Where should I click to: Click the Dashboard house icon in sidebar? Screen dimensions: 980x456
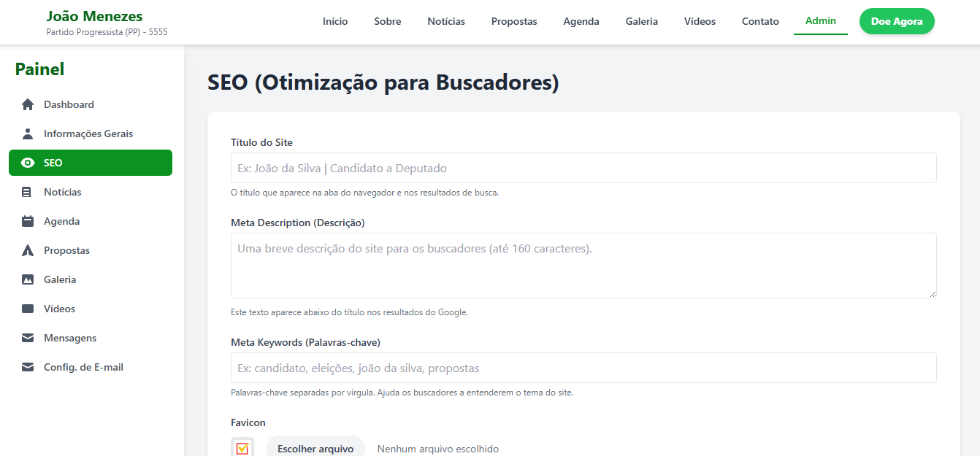click(28, 104)
